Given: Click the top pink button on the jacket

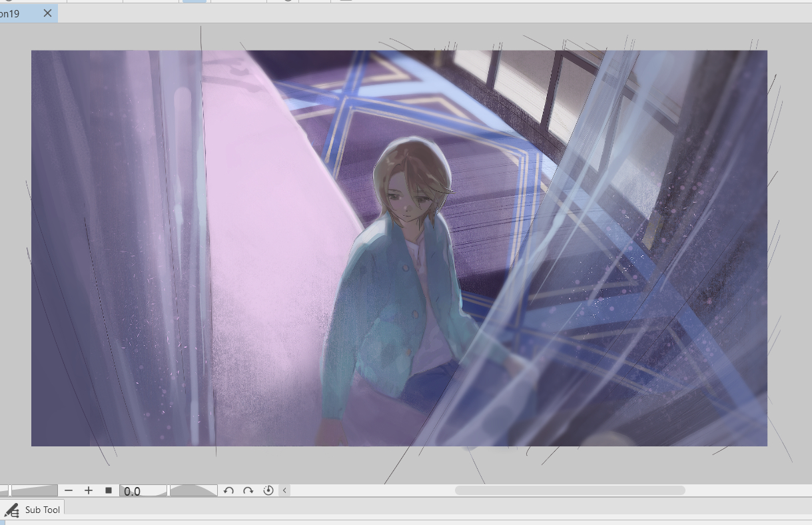Looking at the screenshot, I should tap(403, 268).
